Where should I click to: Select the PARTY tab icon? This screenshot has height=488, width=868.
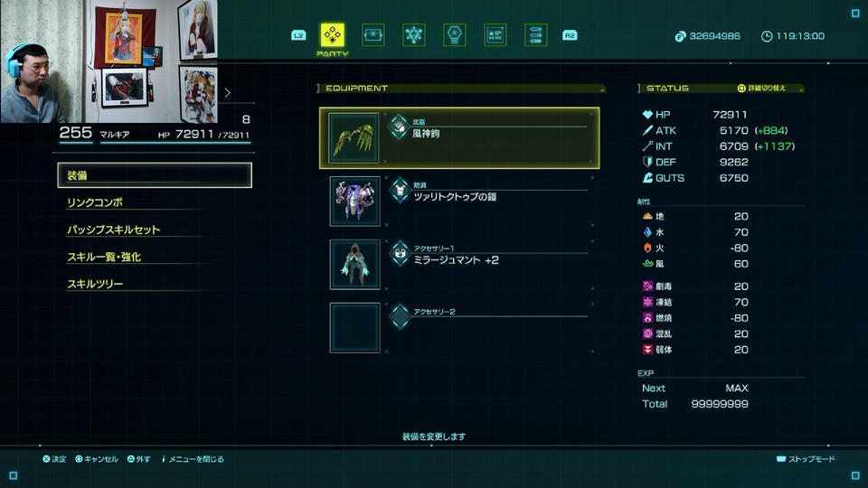tap(332, 35)
